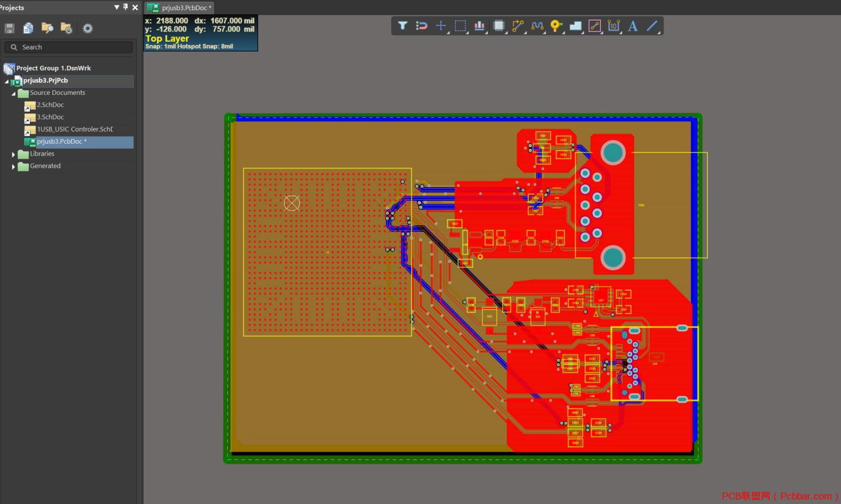Viewport: 841px width, 504px height.
Task: Open the Align Objects tool
Action: click(x=480, y=26)
